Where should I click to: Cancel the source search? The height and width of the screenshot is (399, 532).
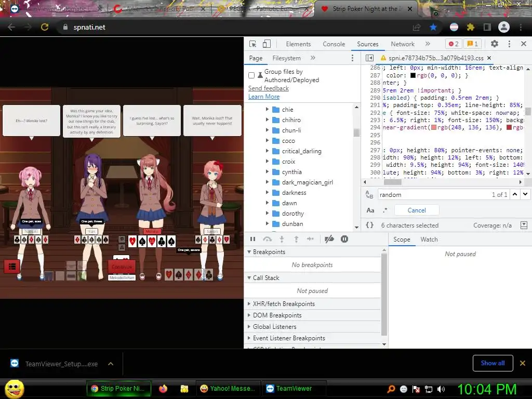(x=417, y=210)
